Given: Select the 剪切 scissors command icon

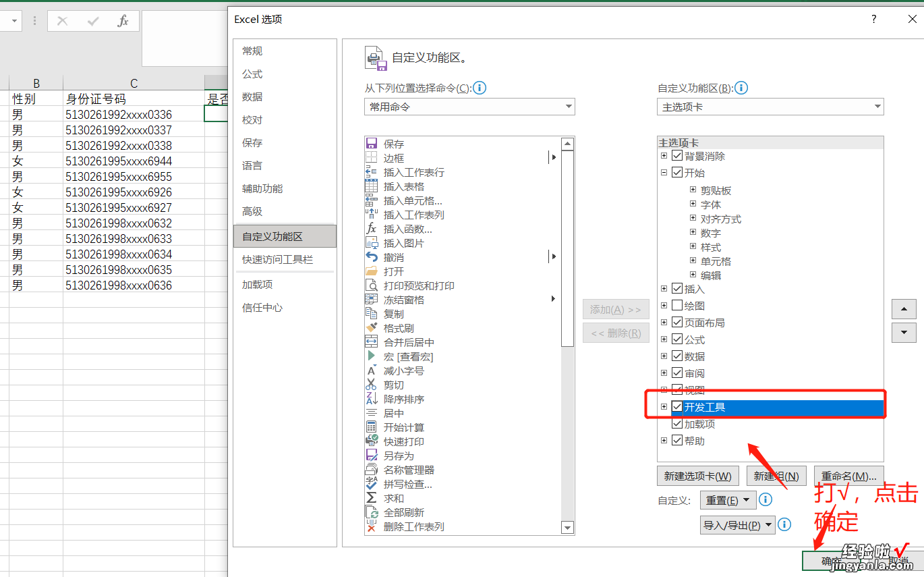Looking at the screenshot, I should coord(371,385).
